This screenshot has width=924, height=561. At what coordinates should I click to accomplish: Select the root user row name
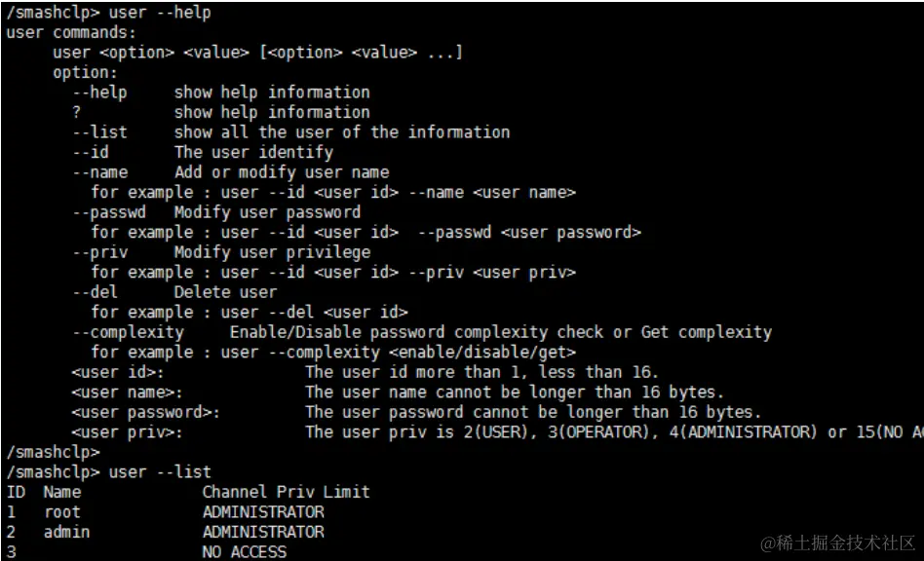62,512
